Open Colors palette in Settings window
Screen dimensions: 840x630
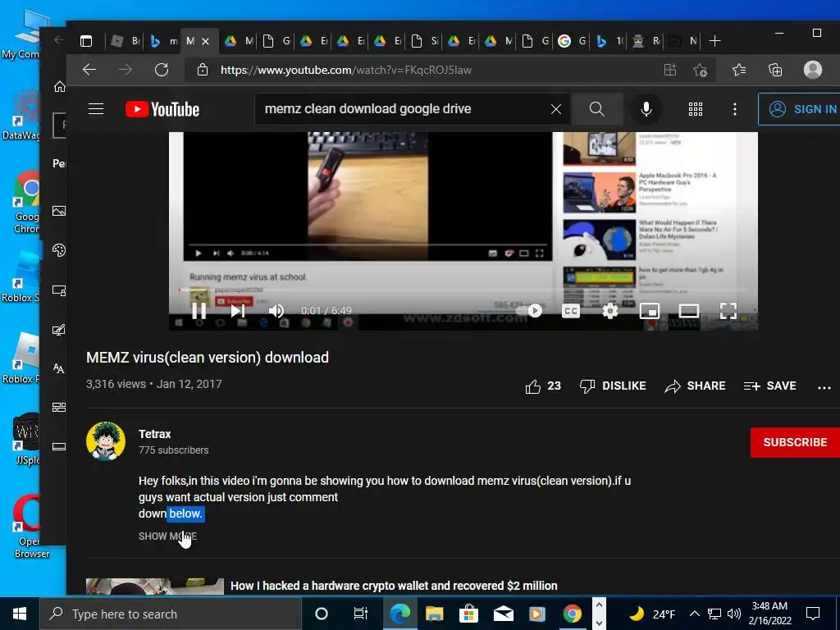pyautogui.click(x=59, y=250)
